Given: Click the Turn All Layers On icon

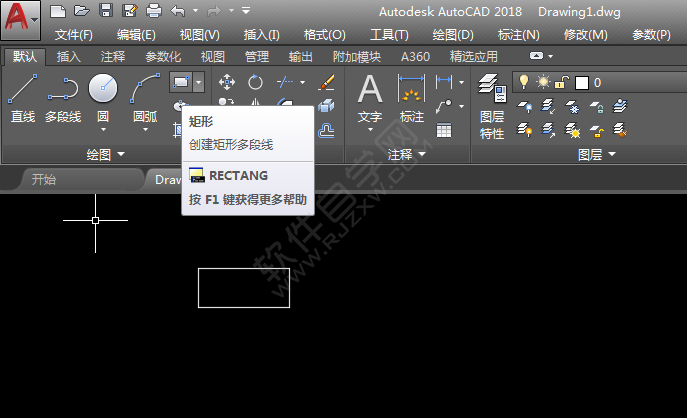Looking at the screenshot, I should pyautogui.click(x=525, y=130).
